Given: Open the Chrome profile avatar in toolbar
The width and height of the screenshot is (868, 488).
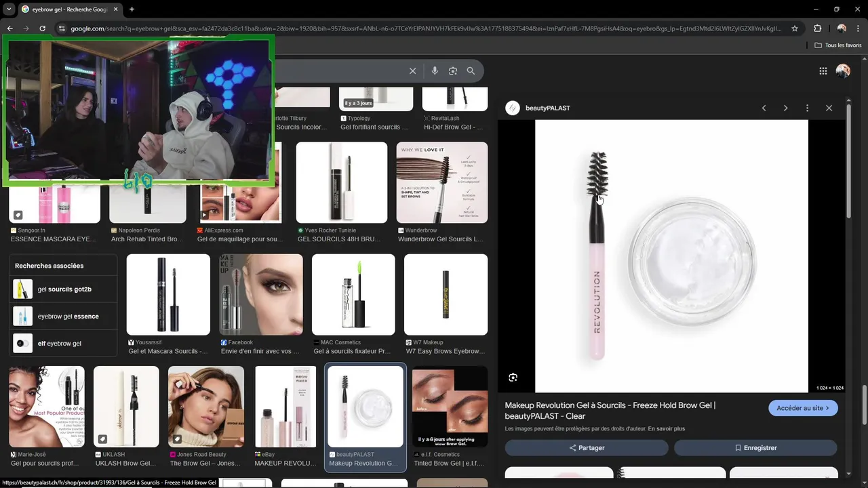Looking at the screenshot, I should point(842,28).
